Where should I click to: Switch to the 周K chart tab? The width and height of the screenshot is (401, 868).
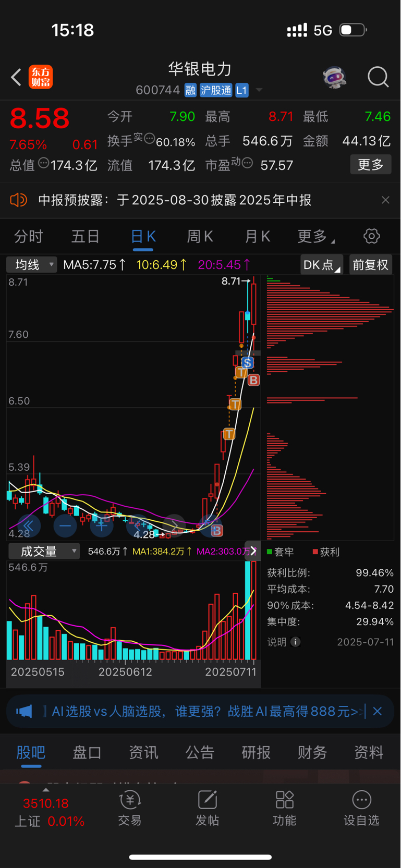pos(200,237)
